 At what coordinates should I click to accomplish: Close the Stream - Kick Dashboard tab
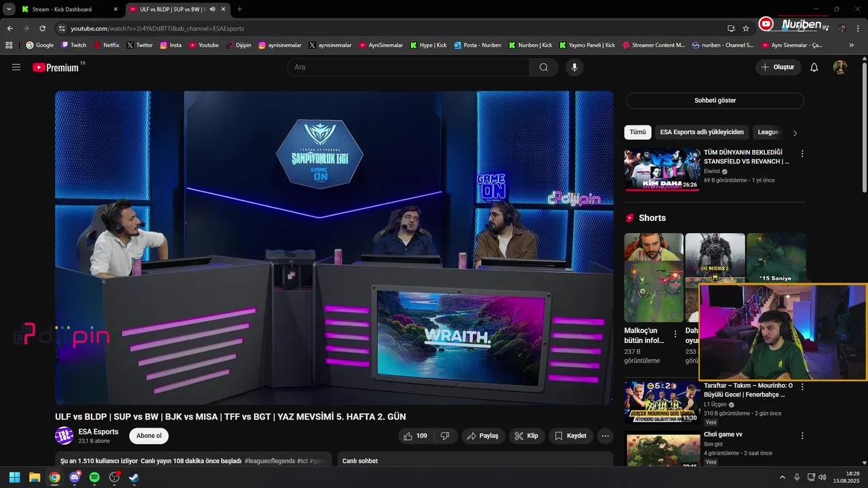point(115,9)
